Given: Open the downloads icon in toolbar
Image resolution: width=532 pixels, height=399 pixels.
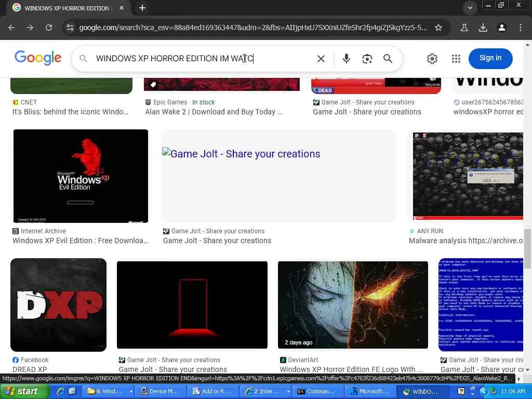Looking at the screenshot, I should [x=483, y=28].
